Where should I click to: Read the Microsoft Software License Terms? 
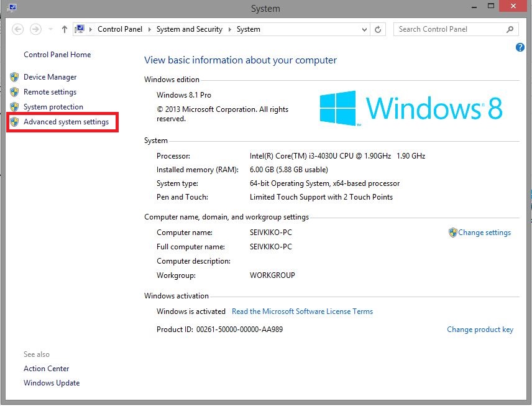[x=302, y=311]
